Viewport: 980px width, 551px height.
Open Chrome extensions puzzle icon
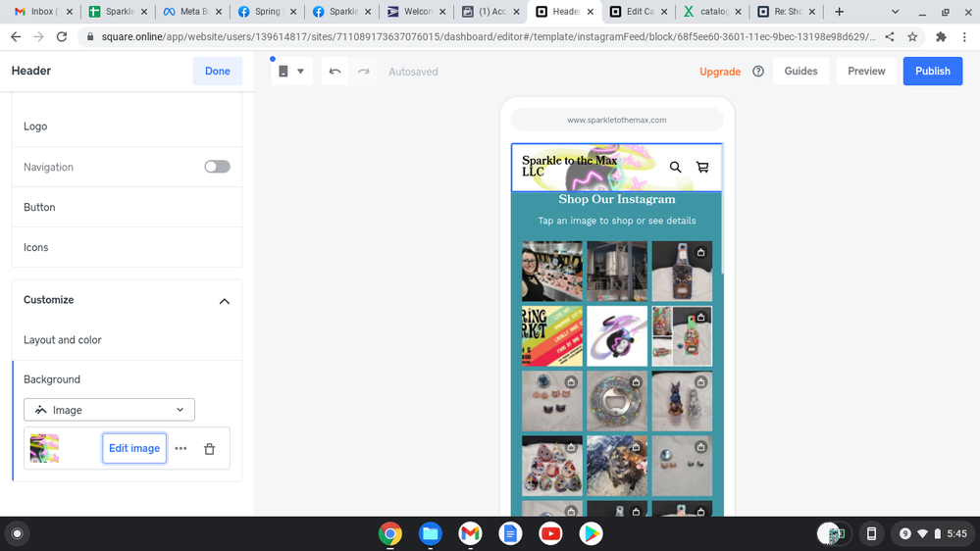click(x=941, y=36)
